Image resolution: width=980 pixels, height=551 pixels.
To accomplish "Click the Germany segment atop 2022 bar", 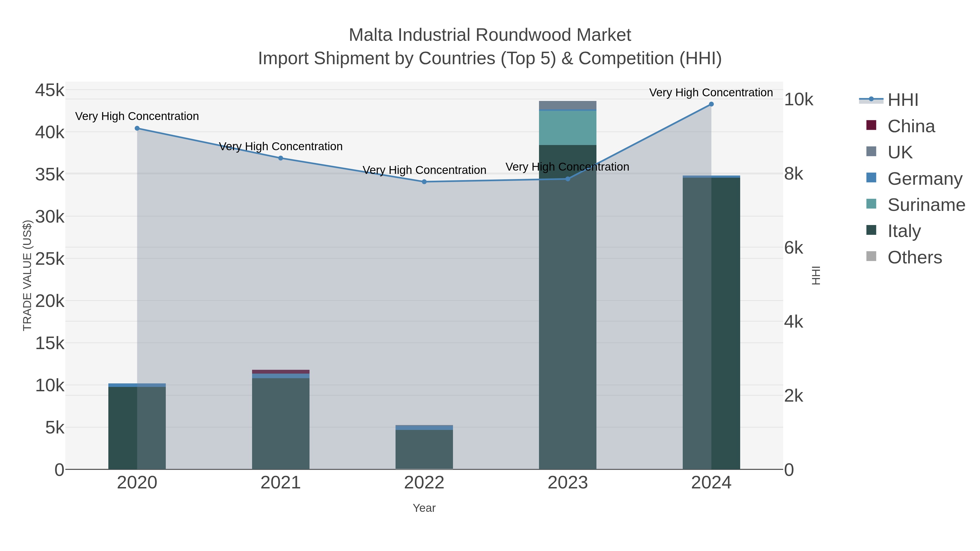I will pyautogui.click(x=424, y=427).
